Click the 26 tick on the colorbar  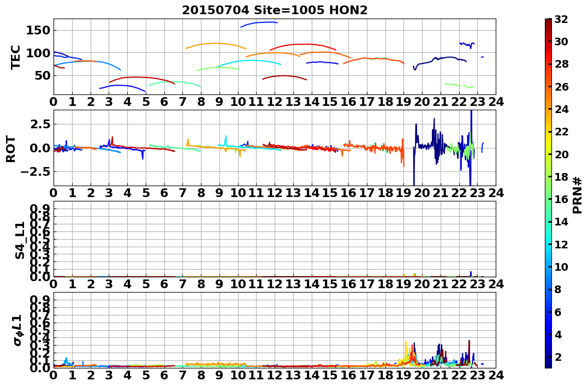point(561,87)
